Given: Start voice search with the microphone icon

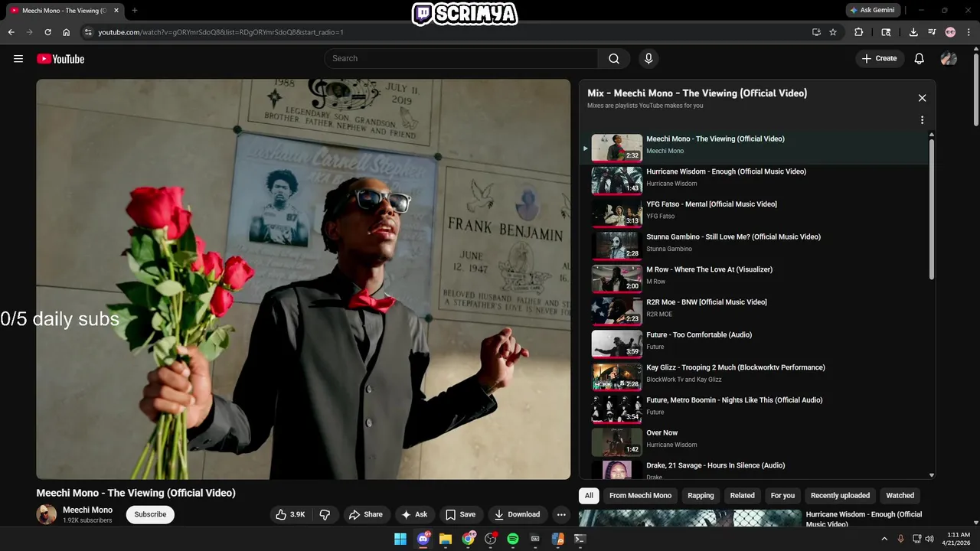Looking at the screenshot, I should pyautogui.click(x=648, y=58).
